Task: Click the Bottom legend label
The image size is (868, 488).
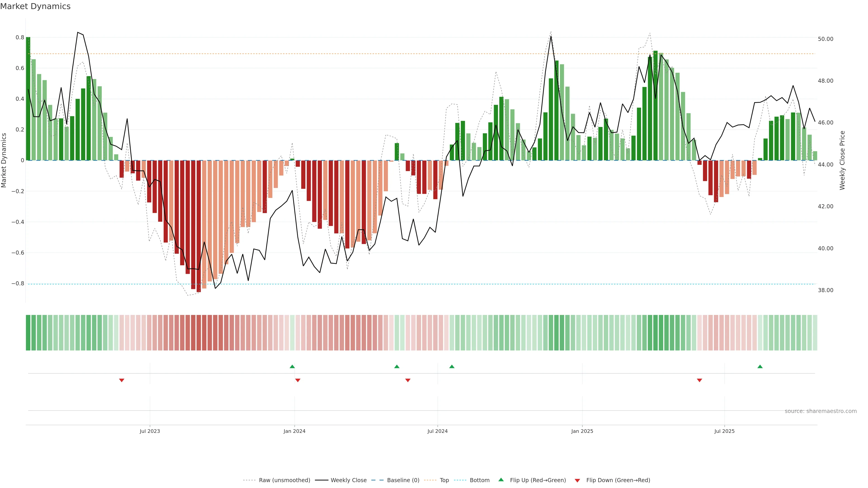Action: [x=479, y=480]
